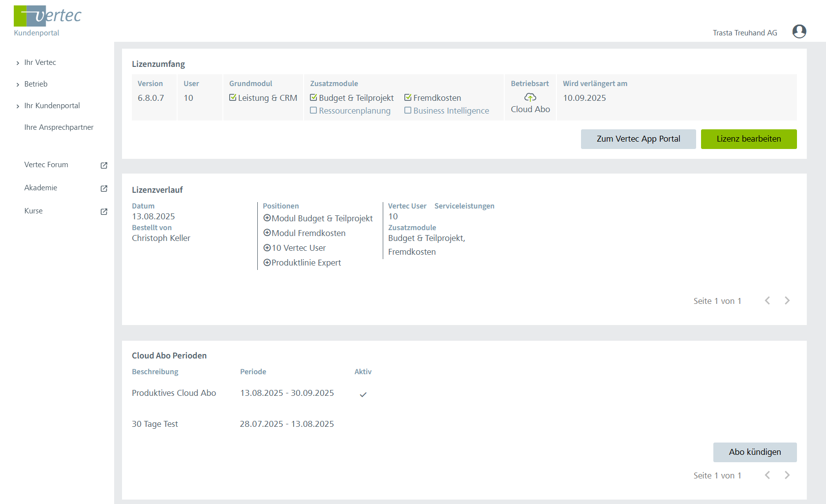Open Ihre Ansprechpartner menu item
The image size is (826, 504).
(x=59, y=127)
